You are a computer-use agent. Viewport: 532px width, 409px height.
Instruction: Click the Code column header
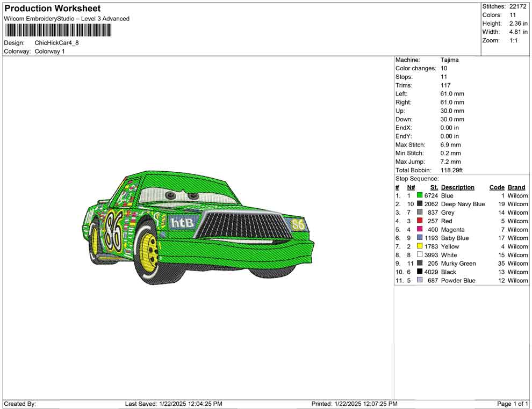pyautogui.click(x=497, y=187)
